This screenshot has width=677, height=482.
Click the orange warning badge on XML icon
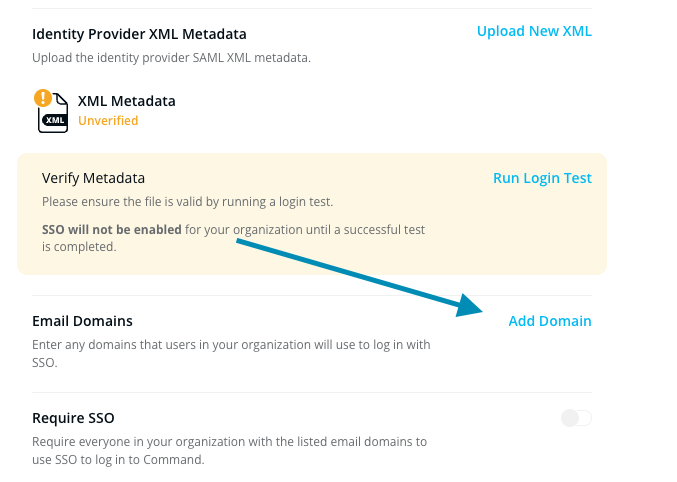[43, 98]
